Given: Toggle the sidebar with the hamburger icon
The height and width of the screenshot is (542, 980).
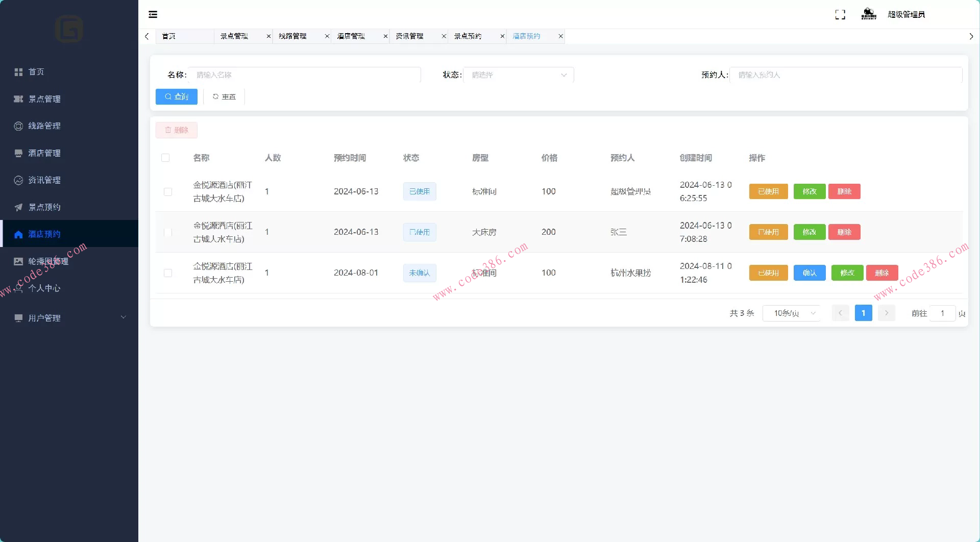Looking at the screenshot, I should (x=153, y=14).
